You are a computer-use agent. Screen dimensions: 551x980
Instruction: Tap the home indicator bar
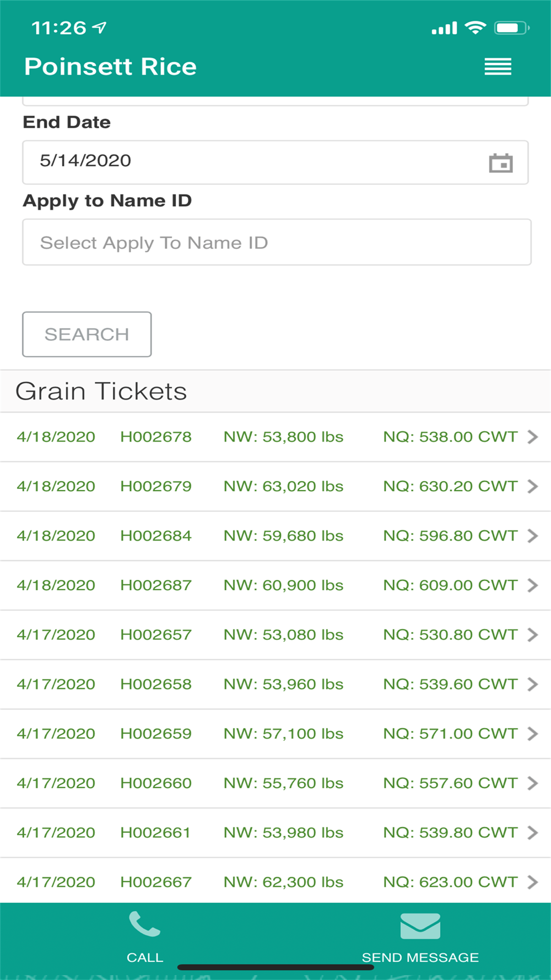(x=275, y=967)
